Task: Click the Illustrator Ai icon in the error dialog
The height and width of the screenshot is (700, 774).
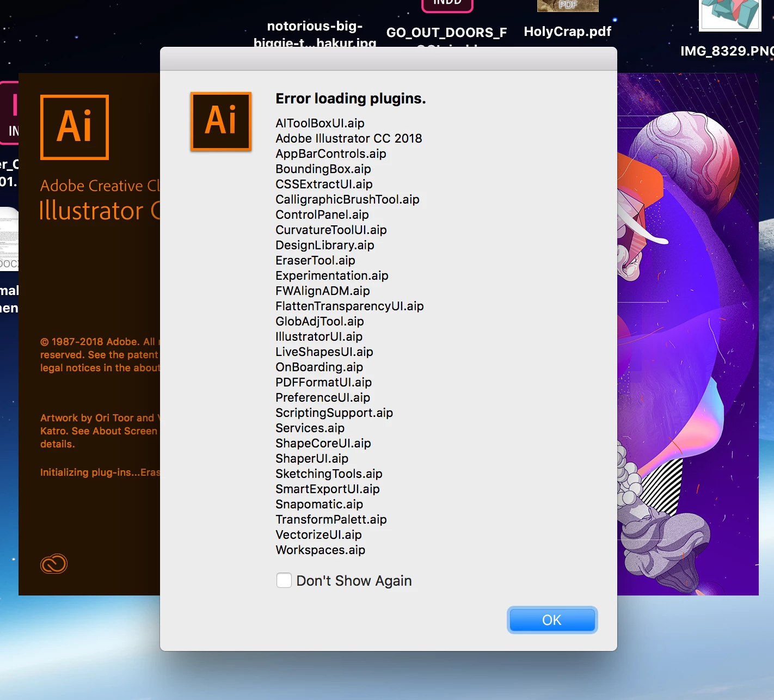Action: [221, 121]
